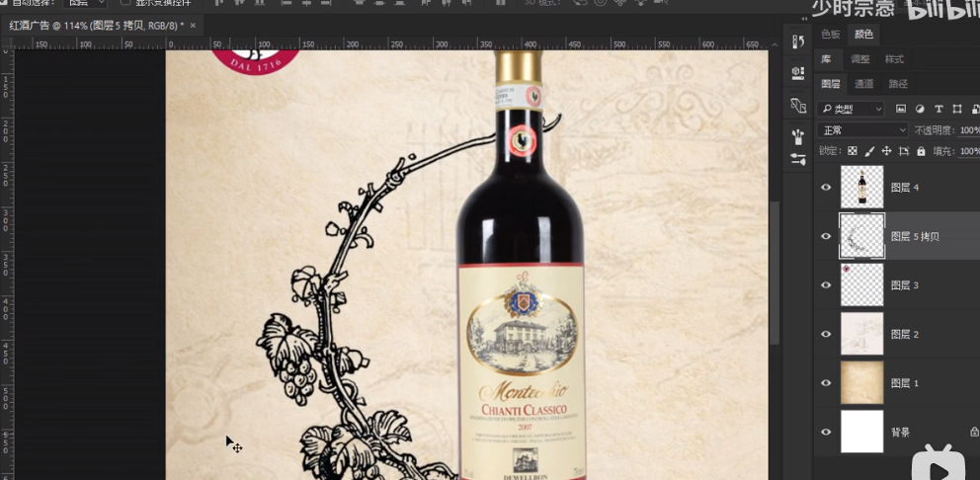
Task: Switch to the 通道 tab
Action: [x=863, y=84]
